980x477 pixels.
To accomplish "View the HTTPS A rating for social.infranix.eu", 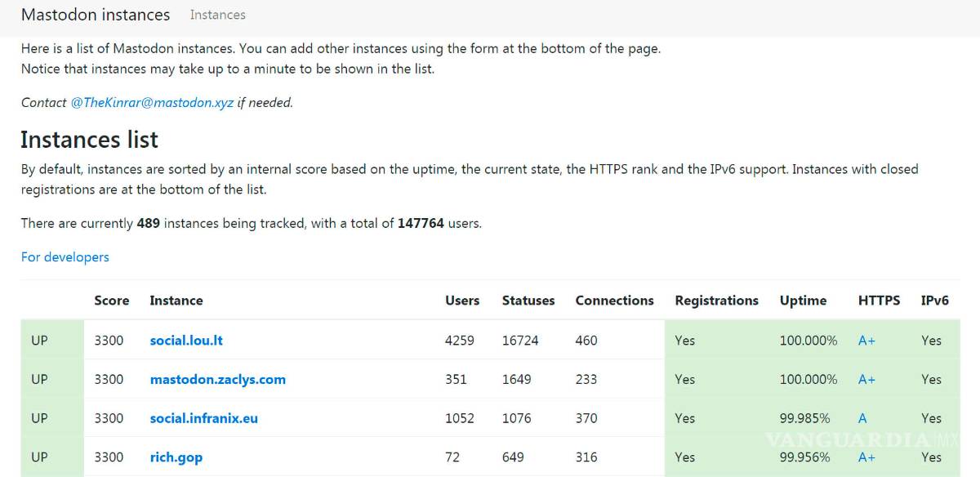I will click(862, 417).
